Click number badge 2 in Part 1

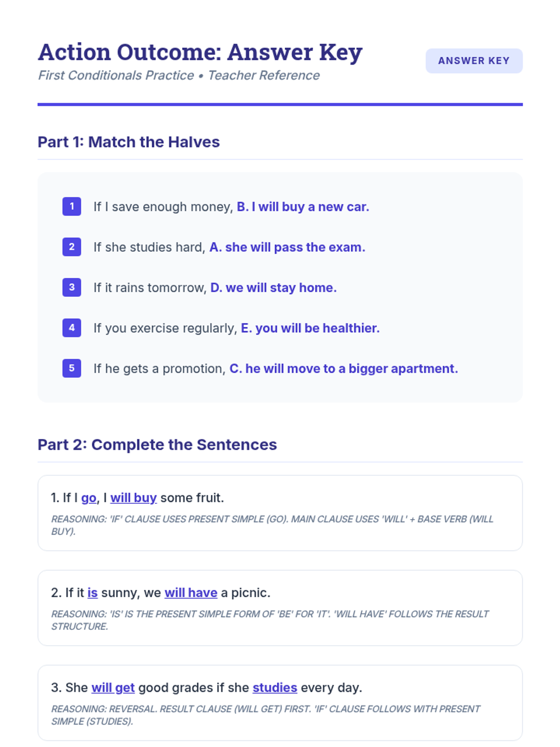pyautogui.click(x=71, y=247)
